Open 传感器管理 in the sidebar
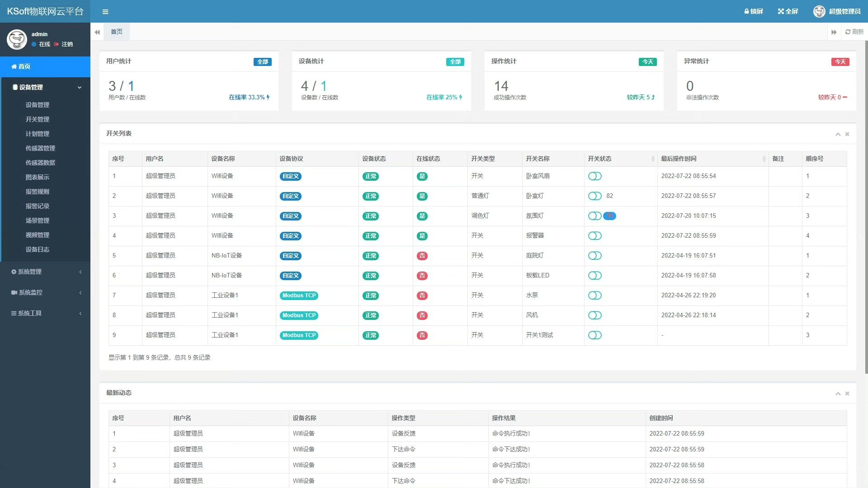 coord(40,148)
